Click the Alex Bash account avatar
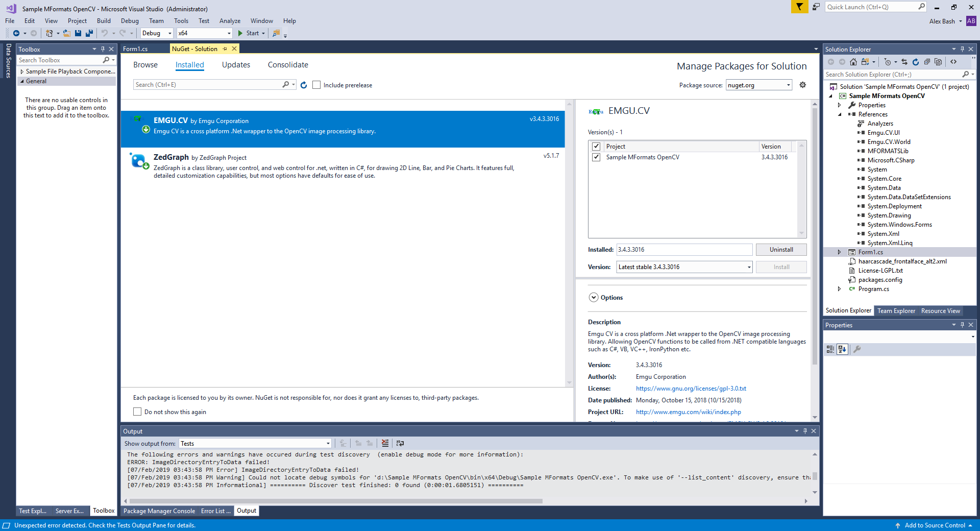Screen dimensions: 980x531 click(x=971, y=21)
